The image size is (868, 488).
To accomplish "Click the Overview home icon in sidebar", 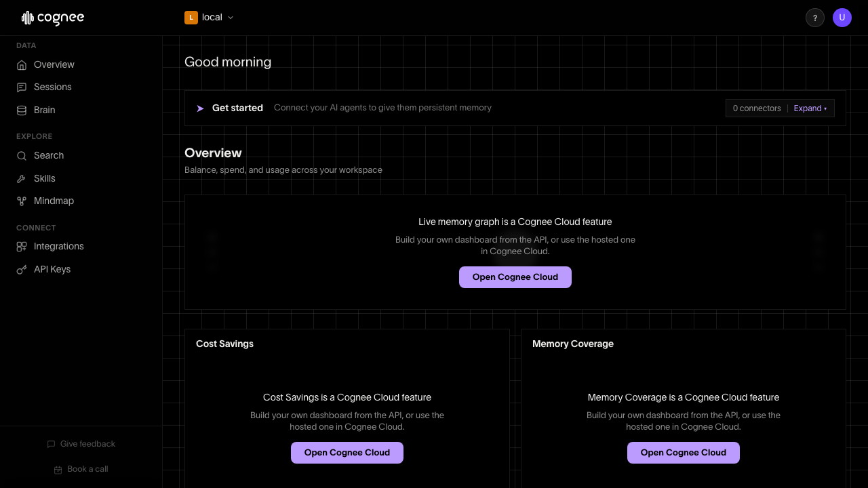I will pyautogui.click(x=22, y=65).
